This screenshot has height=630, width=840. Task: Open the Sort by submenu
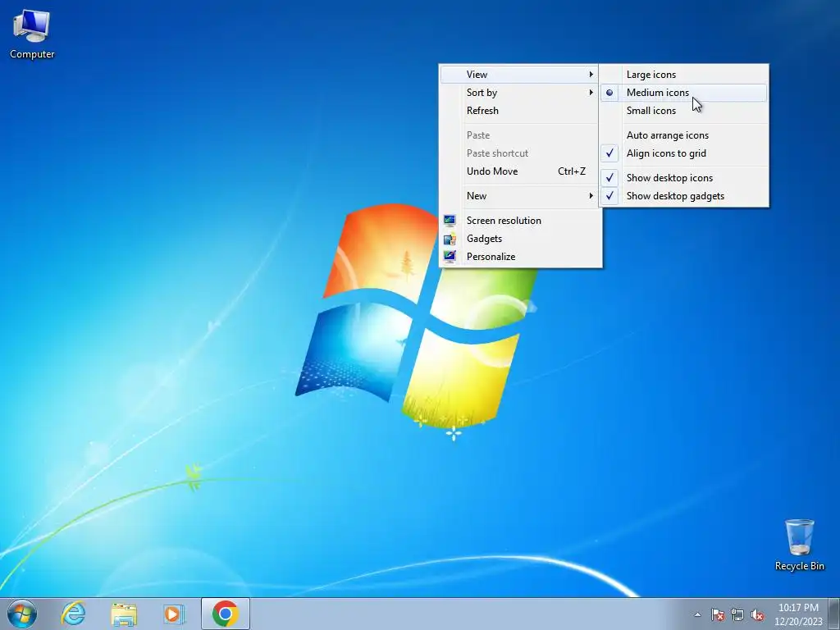(519, 93)
